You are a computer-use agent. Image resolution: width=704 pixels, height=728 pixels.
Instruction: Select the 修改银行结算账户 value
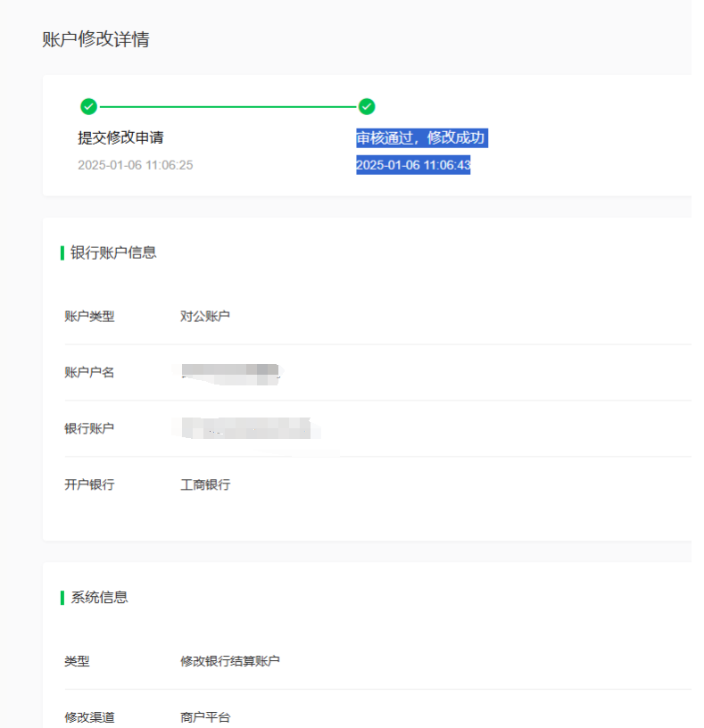[230, 661]
